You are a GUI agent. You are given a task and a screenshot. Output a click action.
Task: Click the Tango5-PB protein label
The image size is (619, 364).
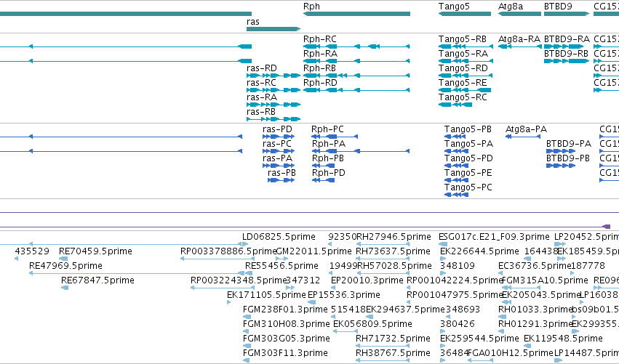click(468, 129)
